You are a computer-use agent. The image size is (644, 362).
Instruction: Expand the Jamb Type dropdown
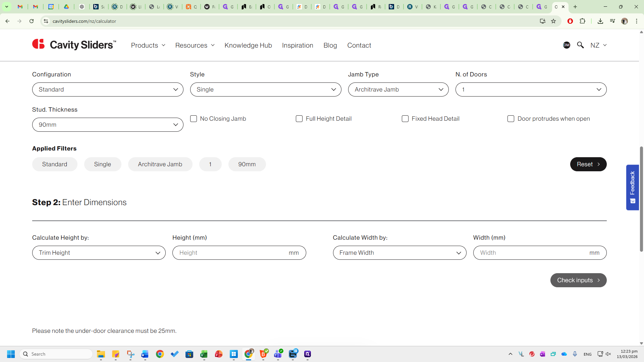[x=398, y=89]
